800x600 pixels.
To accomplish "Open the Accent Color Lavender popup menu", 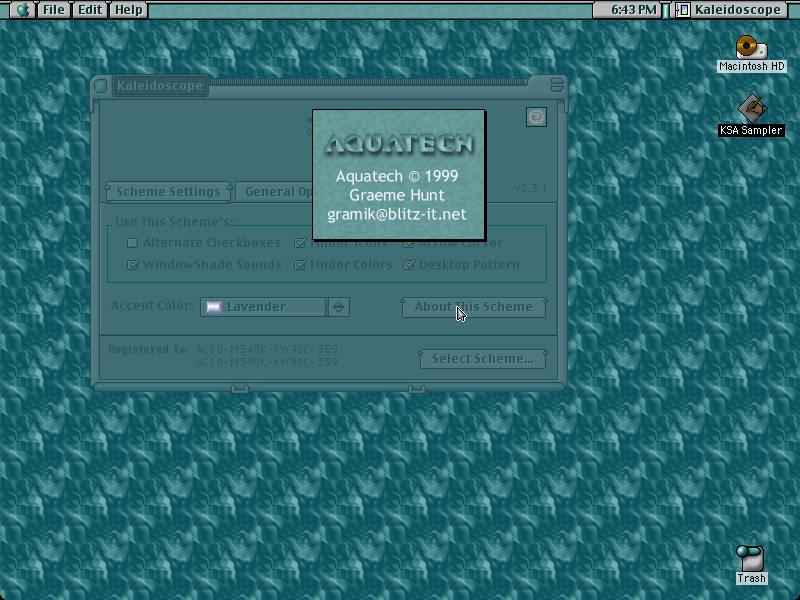I will pyautogui.click(x=274, y=307).
